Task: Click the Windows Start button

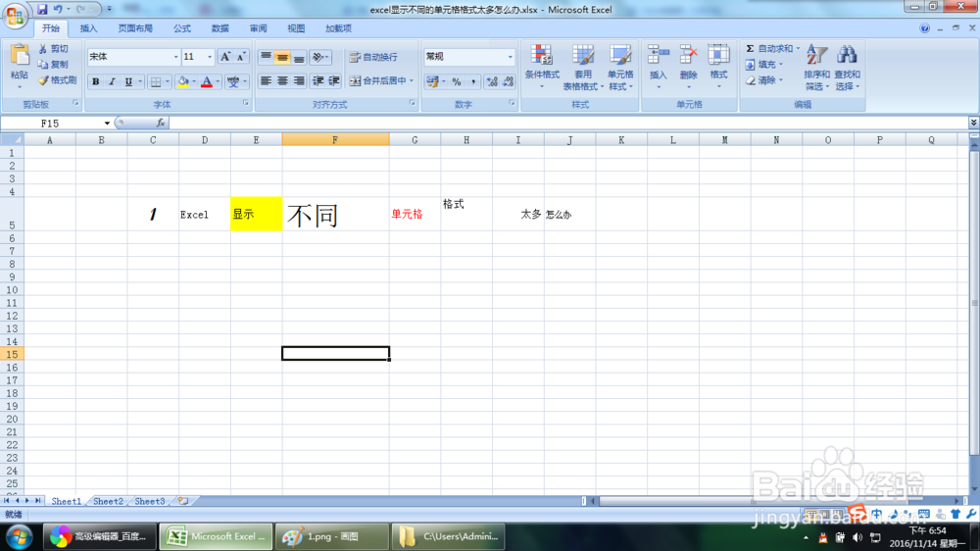Action: 20,537
